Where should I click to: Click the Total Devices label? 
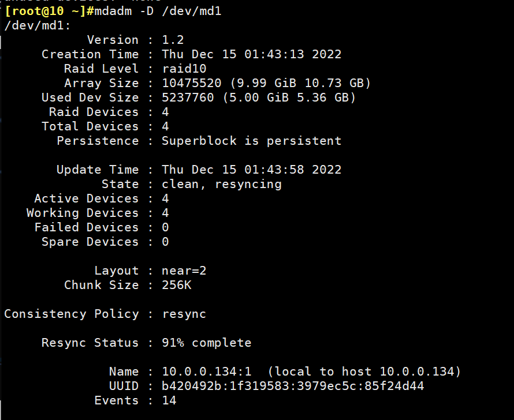(90, 126)
